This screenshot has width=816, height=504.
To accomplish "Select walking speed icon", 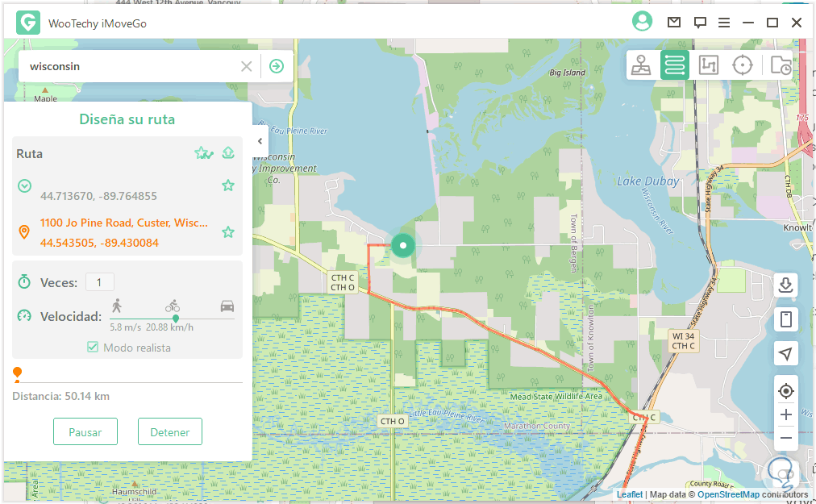I will tap(117, 306).
